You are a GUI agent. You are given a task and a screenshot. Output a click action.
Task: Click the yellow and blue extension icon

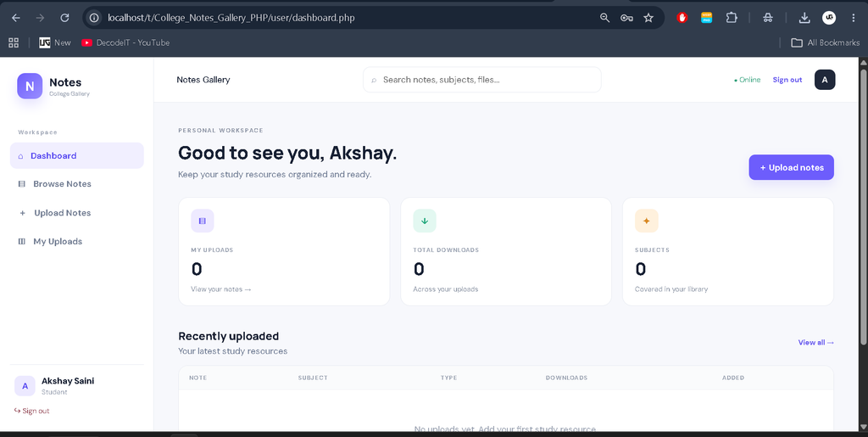coord(706,18)
